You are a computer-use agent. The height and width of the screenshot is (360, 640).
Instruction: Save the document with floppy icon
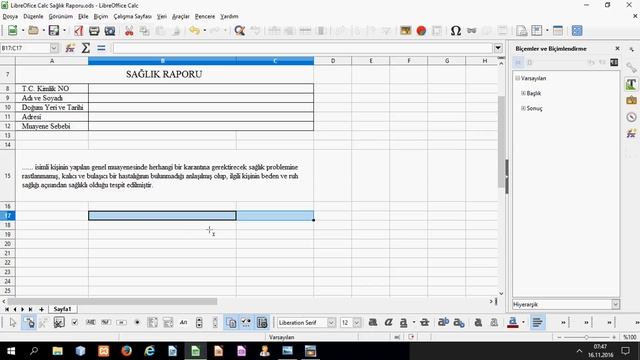click(53, 31)
